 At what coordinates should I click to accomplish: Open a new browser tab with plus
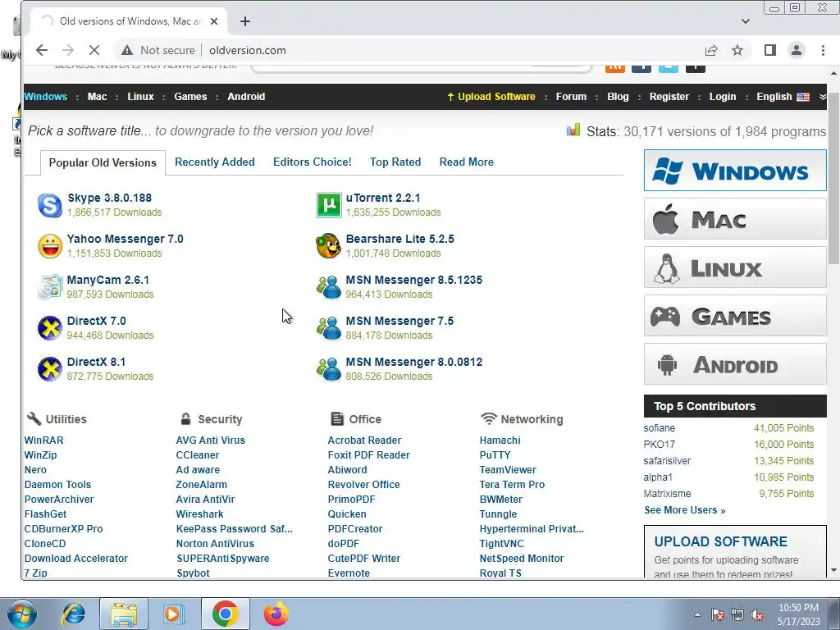(244, 21)
